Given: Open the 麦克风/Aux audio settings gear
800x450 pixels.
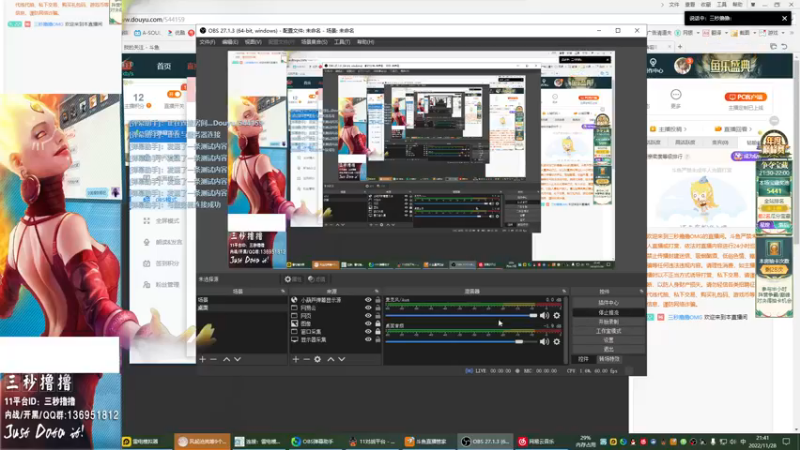Looking at the screenshot, I should click(557, 316).
